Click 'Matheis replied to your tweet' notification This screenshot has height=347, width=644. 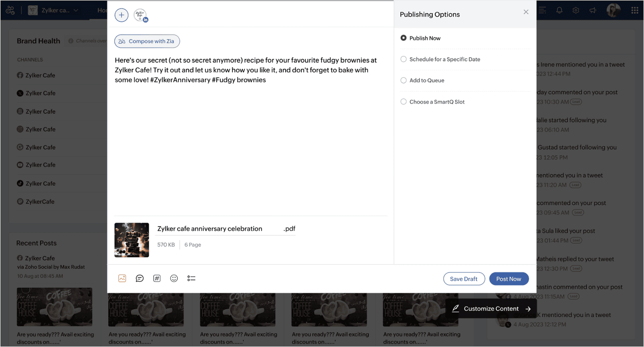tap(575, 259)
